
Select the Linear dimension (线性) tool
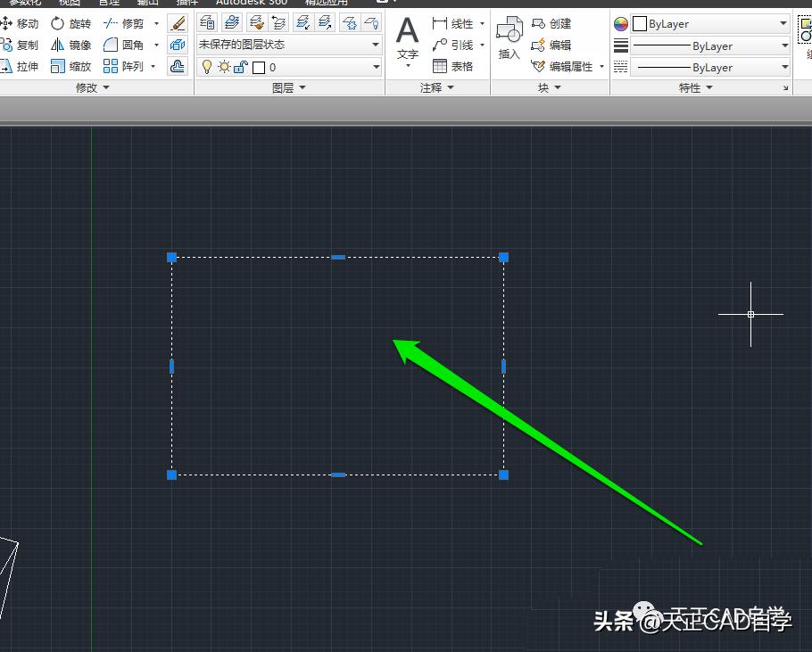point(452,23)
